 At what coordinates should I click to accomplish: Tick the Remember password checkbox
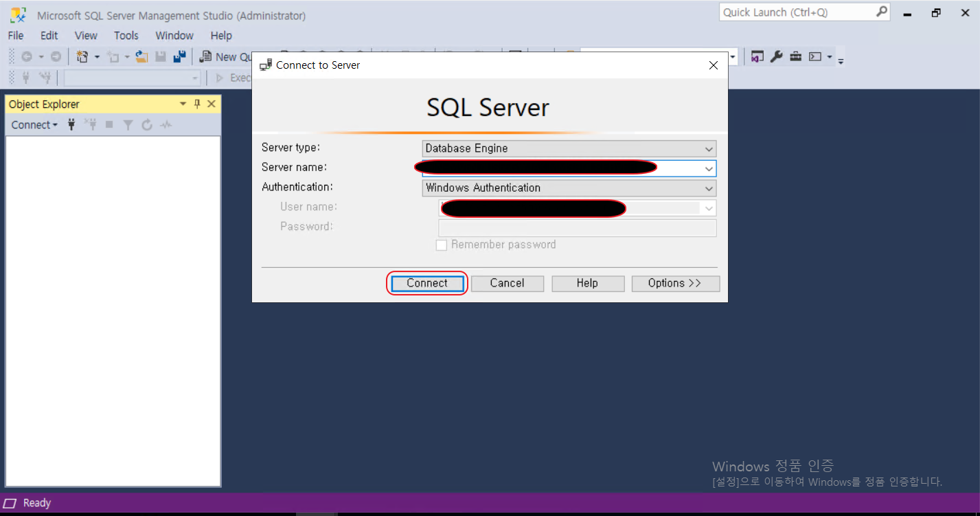pyautogui.click(x=442, y=245)
